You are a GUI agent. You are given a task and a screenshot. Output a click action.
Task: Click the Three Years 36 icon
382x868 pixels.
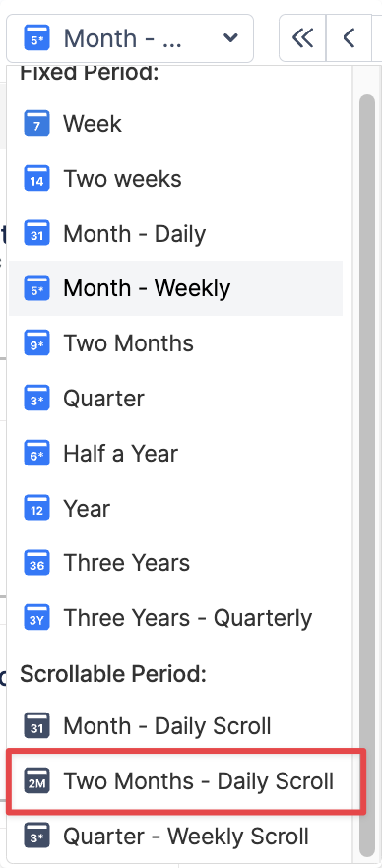coord(37,563)
